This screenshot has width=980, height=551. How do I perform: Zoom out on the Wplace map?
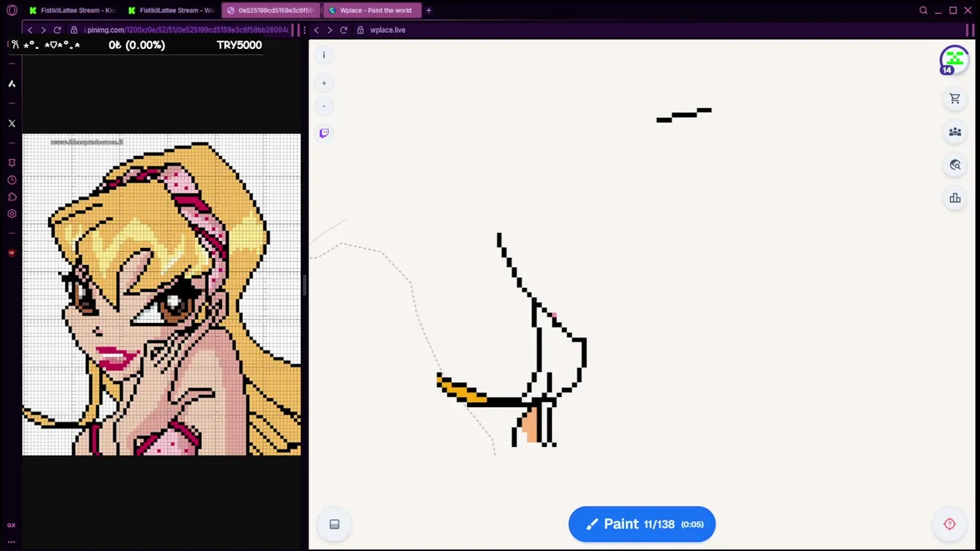coord(324,106)
